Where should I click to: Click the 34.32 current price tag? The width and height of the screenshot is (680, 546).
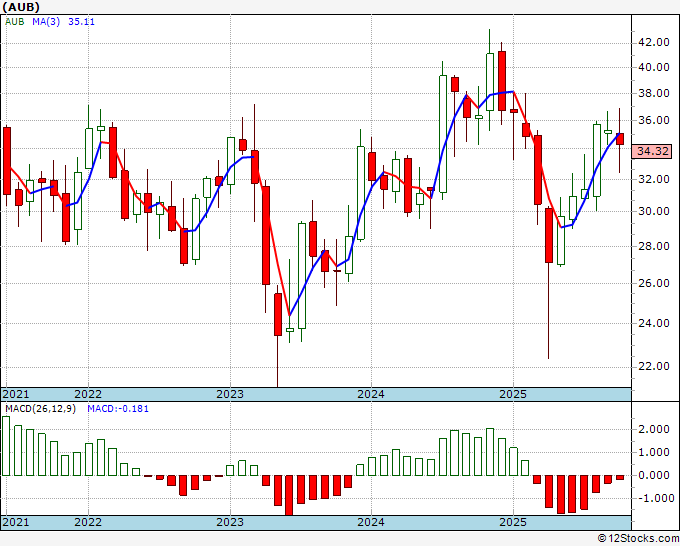[652, 151]
